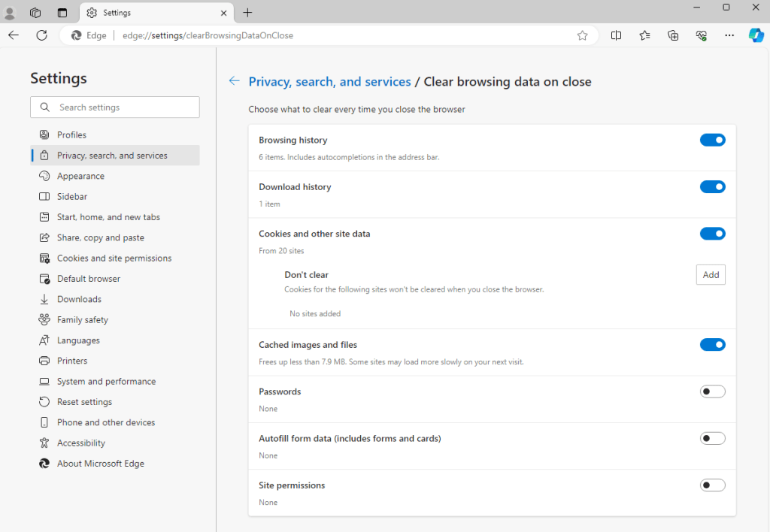Screen dimensions: 770x532
Task: Toggle off Cached images and files
Action: click(x=712, y=345)
